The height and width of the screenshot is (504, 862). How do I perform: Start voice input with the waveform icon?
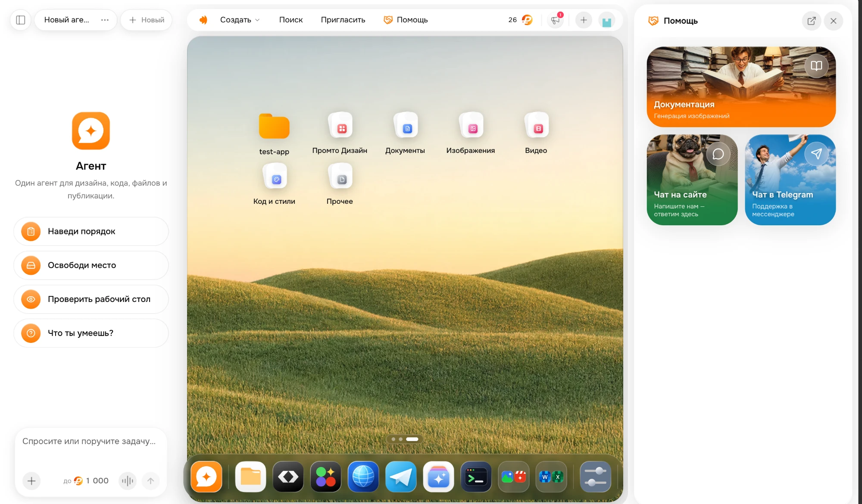click(x=128, y=481)
